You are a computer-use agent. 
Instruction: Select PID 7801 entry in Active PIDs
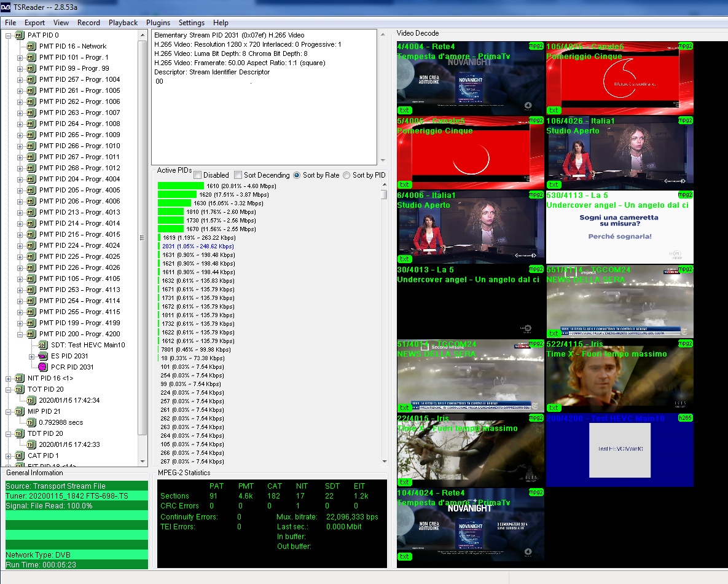coord(195,349)
